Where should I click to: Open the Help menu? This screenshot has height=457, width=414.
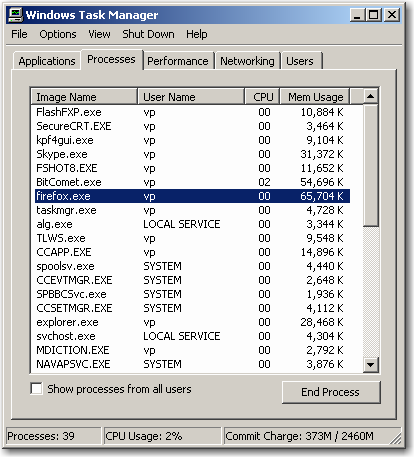pos(196,34)
